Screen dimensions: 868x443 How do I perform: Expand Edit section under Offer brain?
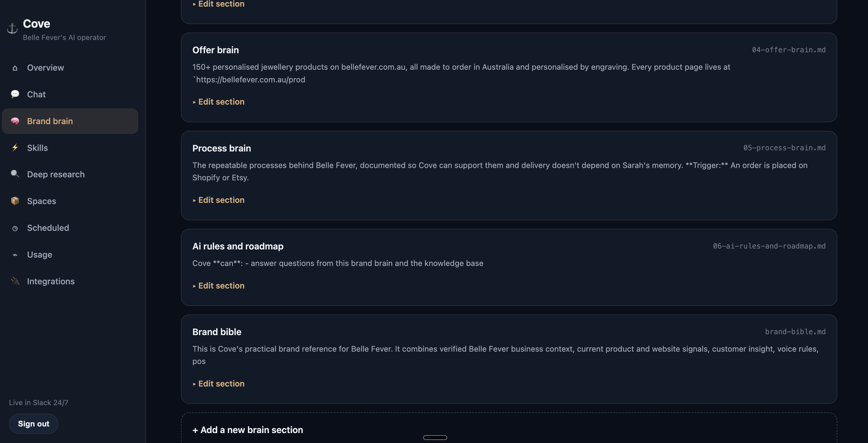point(218,102)
